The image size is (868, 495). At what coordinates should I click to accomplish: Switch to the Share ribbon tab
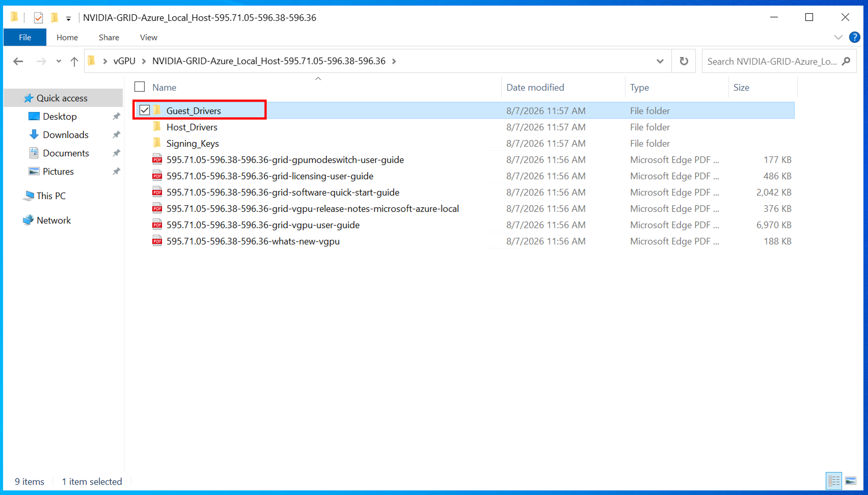(x=109, y=37)
